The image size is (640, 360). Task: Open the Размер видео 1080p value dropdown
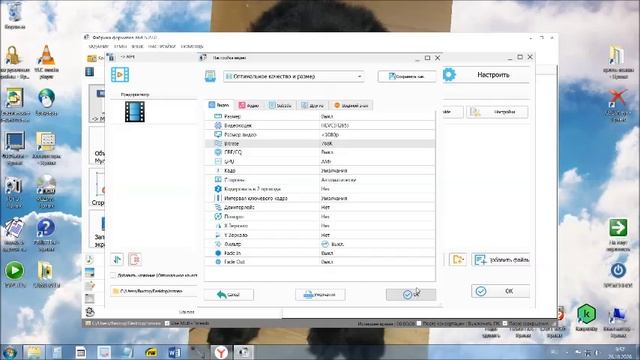point(377,134)
